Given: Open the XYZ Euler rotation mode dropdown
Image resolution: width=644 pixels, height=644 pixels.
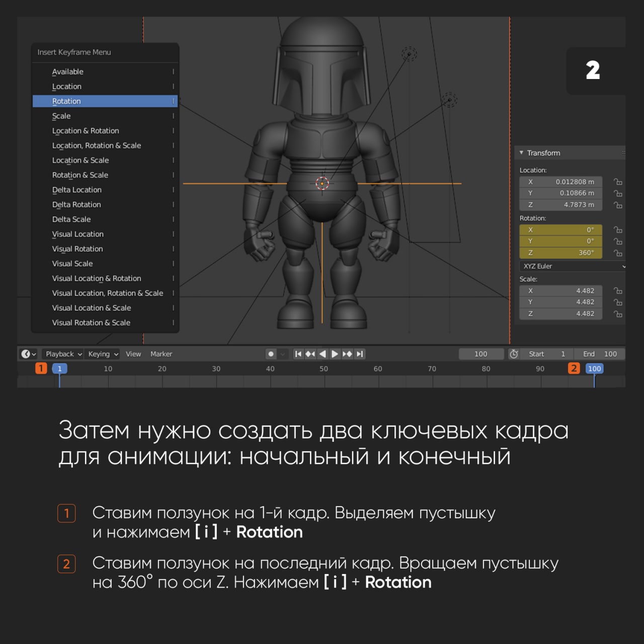Looking at the screenshot, I should [573, 266].
